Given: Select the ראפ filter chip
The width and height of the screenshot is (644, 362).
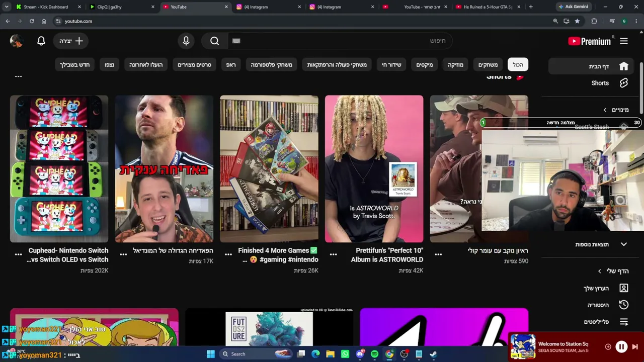Looking at the screenshot, I should (231, 65).
